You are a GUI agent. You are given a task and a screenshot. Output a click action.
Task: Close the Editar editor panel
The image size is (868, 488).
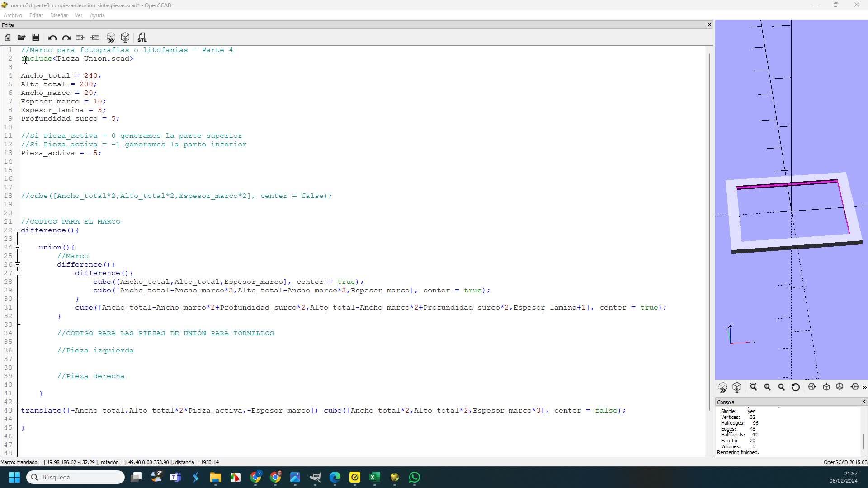(709, 25)
